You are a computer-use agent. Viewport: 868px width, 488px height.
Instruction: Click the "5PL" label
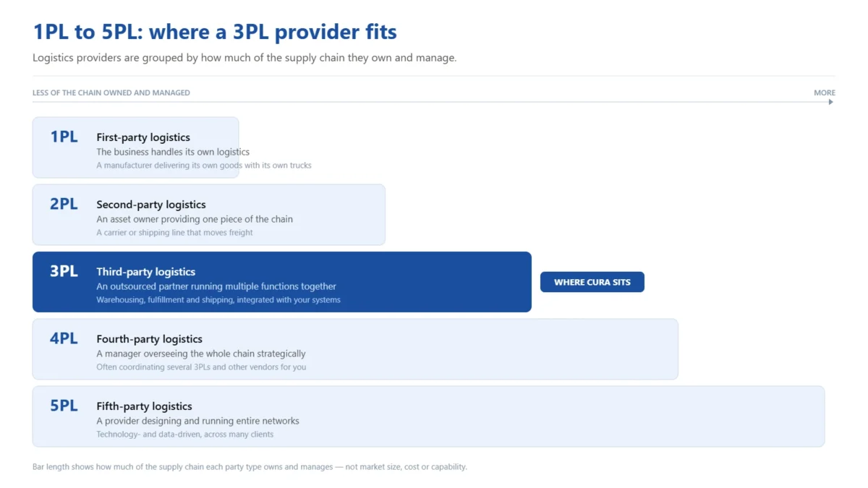64,406
